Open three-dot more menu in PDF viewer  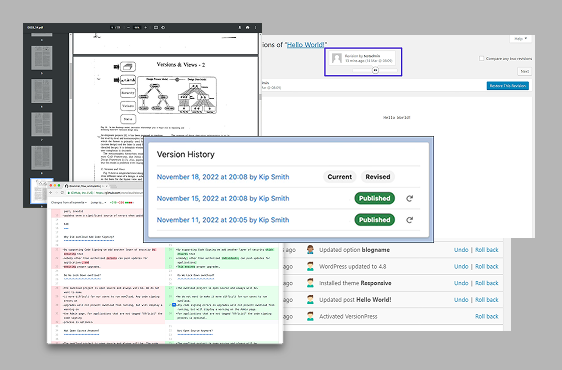click(256, 28)
